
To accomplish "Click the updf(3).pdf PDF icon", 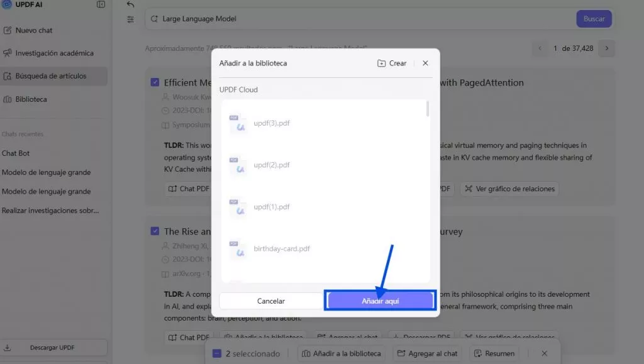I will coord(237,123).
